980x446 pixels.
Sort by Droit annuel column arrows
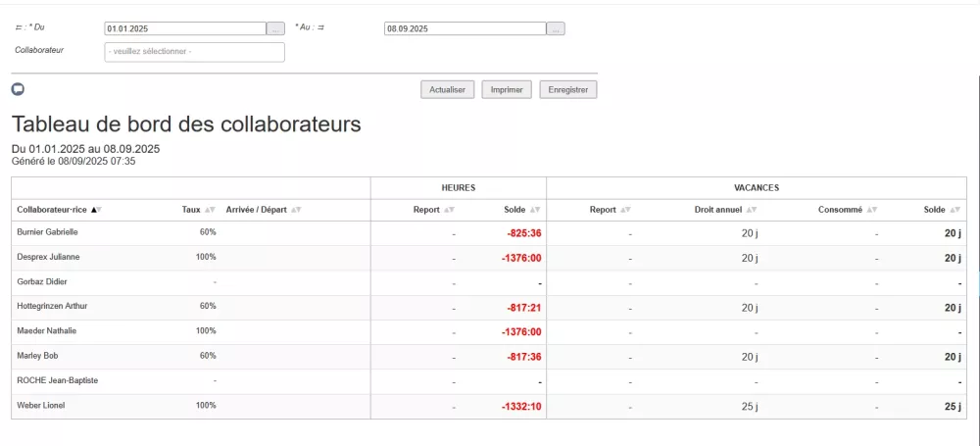[751, 210]
